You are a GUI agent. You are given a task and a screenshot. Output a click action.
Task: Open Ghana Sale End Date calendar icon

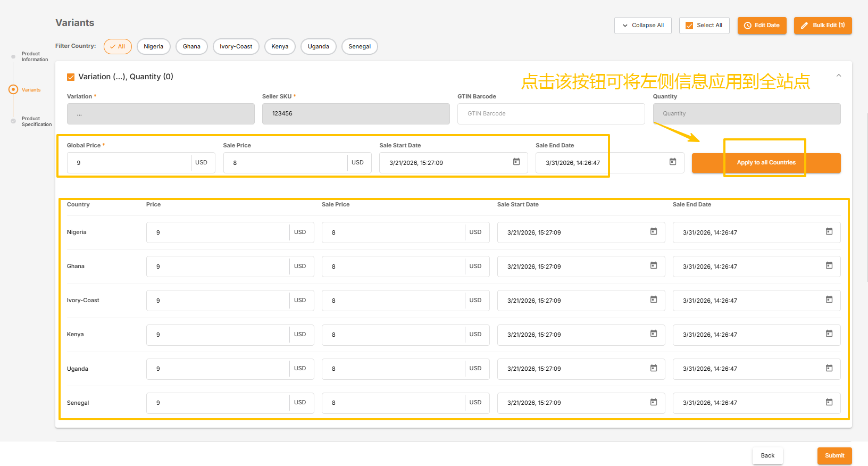pos(829,265)
